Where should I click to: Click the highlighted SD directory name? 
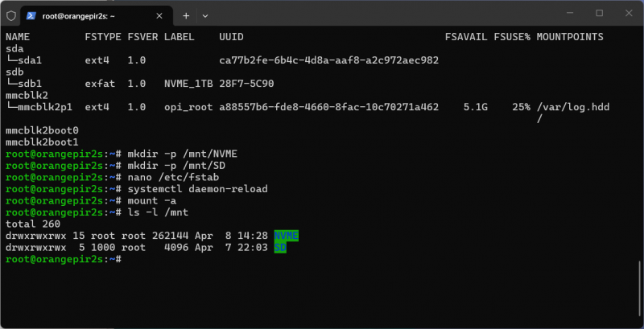(x=279, y=247)
